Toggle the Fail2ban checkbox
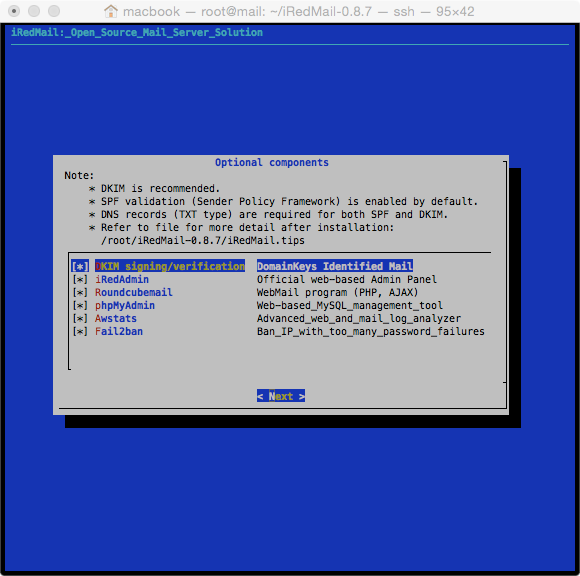Screen dimensions: 580x576 pyautogui.click(x=80, y=331)
